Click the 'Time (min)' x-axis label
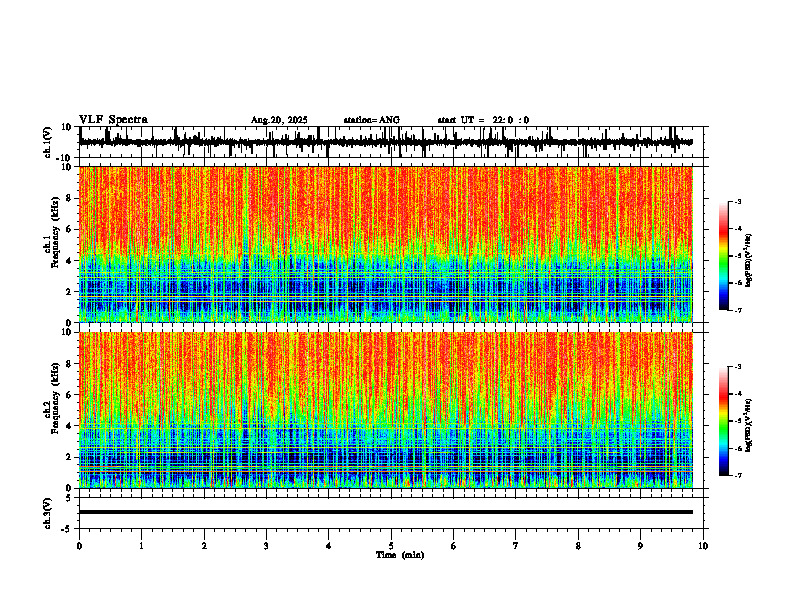This screenshot has height=612, width=792. [x=400, y=555]
